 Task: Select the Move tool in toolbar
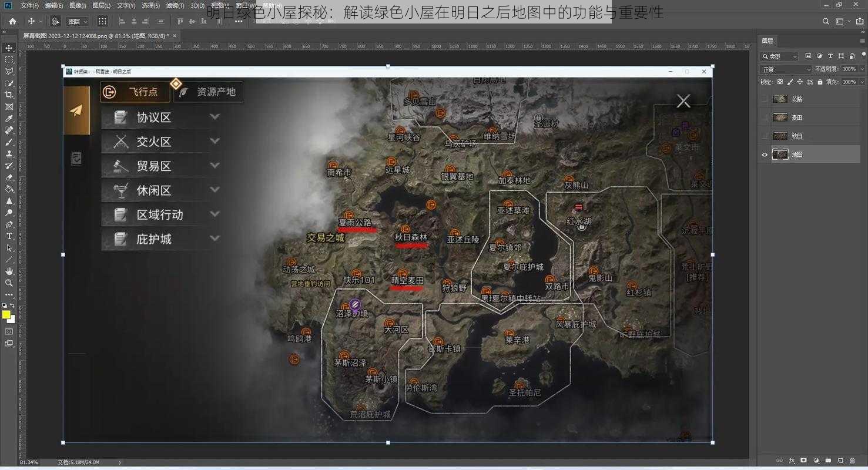tap(9, 48)
